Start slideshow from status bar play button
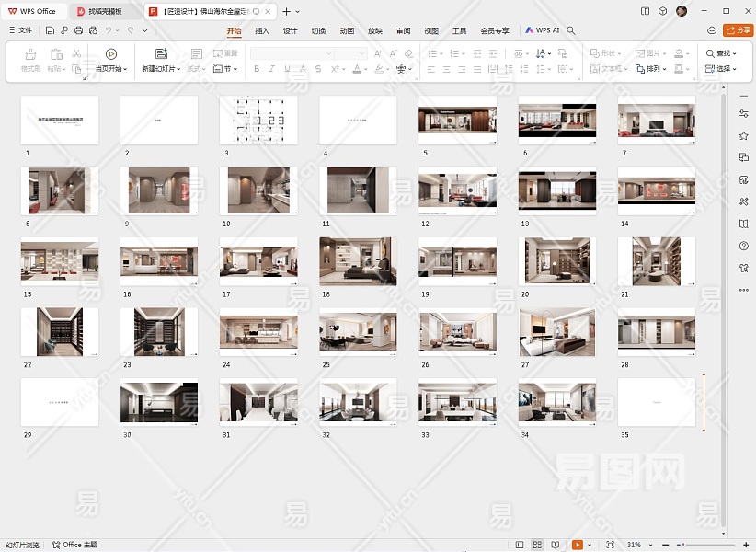Image resolution: width=756 pixels, height=552 pixels. pos(578,545)
